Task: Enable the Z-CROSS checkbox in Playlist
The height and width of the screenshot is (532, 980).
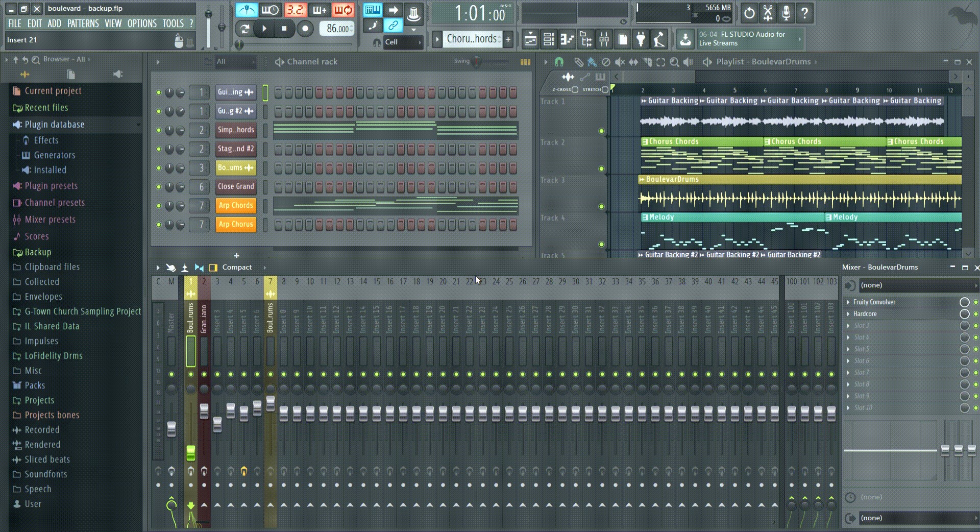Action: tap(575, 89)
